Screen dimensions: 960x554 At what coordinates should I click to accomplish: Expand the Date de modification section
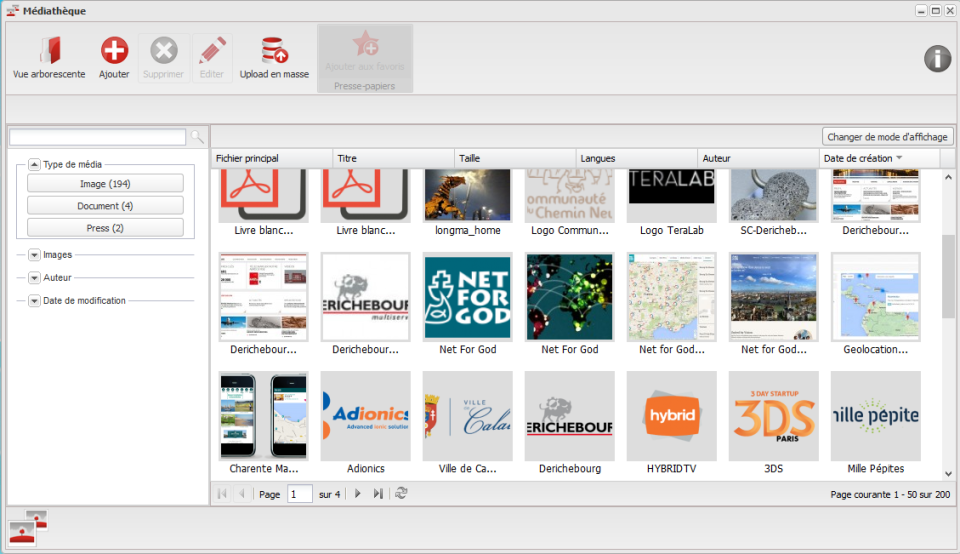point(34,301)
